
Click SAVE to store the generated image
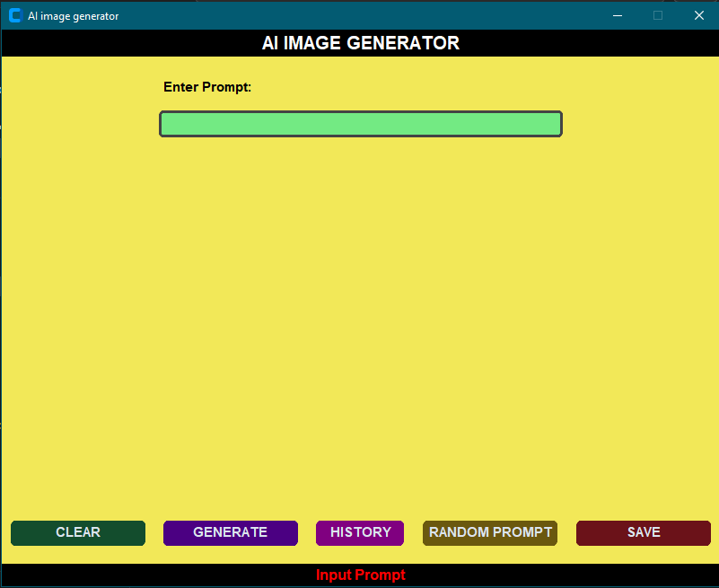point(643,532)
